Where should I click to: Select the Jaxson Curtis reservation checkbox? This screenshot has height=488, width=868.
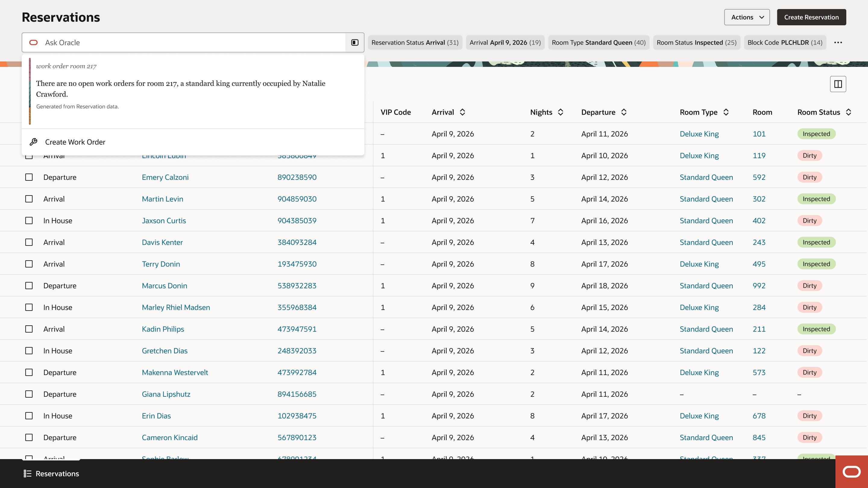(x=29, y=221)
